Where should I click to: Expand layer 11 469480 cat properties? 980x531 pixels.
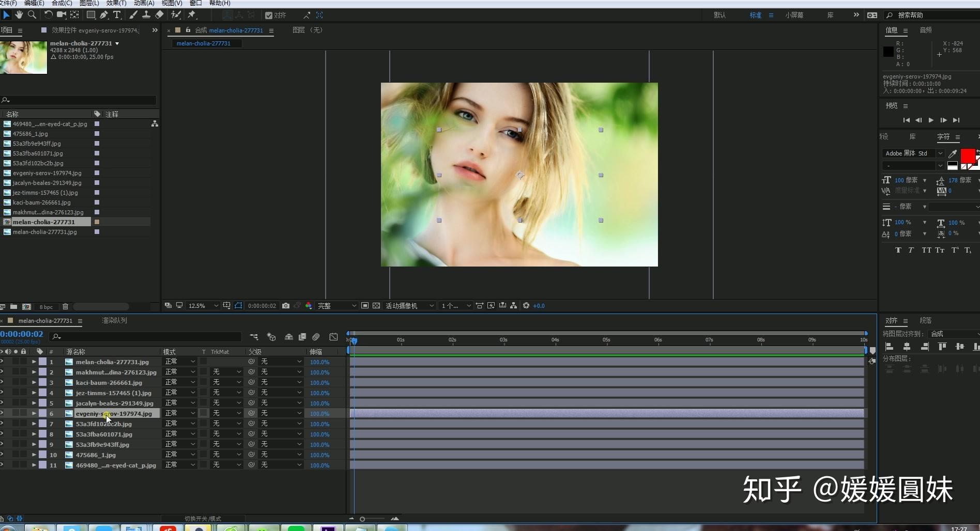click(34, 465)
